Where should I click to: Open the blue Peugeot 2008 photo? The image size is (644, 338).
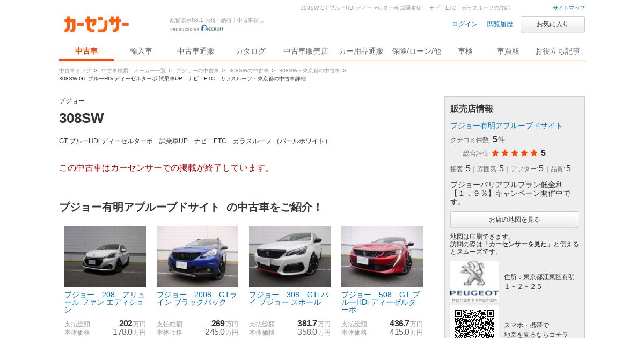(197, 256)
